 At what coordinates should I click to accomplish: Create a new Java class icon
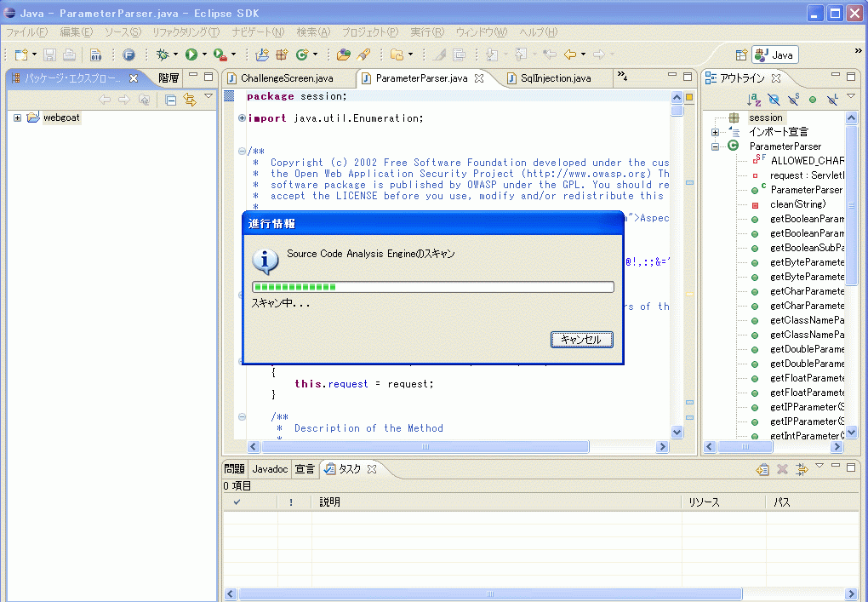pyautogui.click(x=302, y=54)
